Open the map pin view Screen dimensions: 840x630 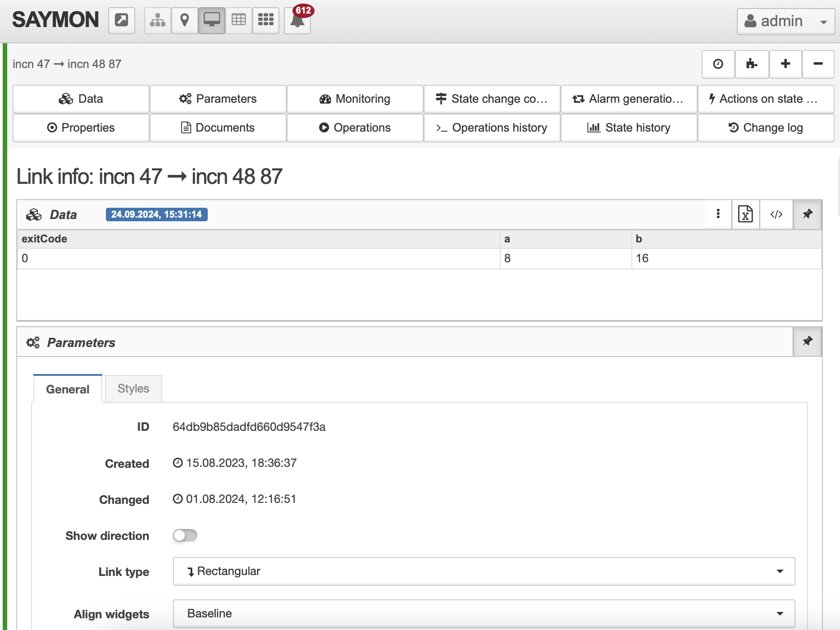click(185, 20)
